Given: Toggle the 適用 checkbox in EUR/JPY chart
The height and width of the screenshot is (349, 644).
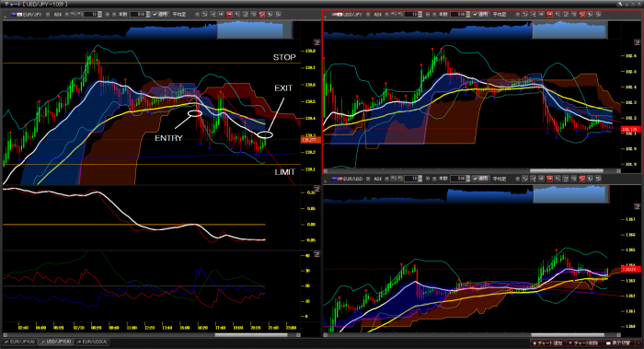Looking at the screenshot, I should coord(155,14).
